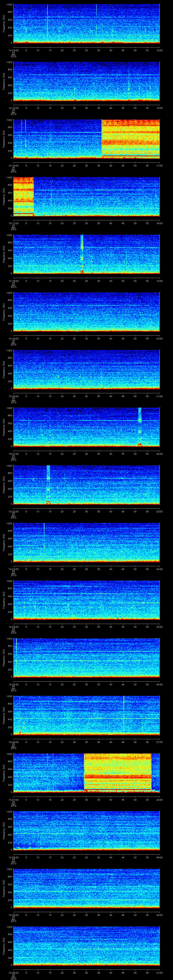Select the noise block at start of 10:17 spectrogram

pyautogui.click(x=24, y=196)
